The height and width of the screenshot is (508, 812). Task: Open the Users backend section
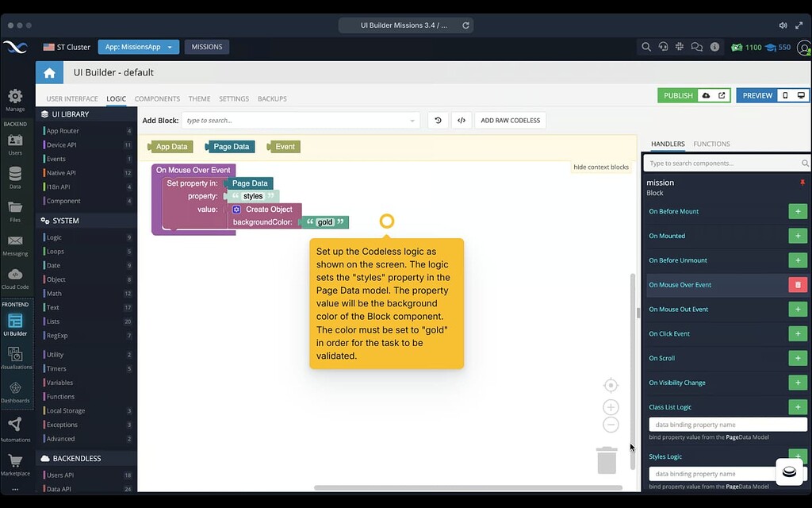(15, 140)
